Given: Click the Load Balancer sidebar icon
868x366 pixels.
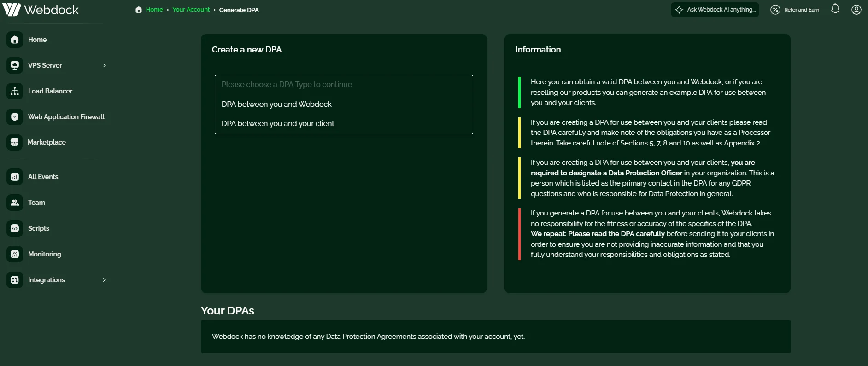Looking at the screenshot, I should (15, 91).
